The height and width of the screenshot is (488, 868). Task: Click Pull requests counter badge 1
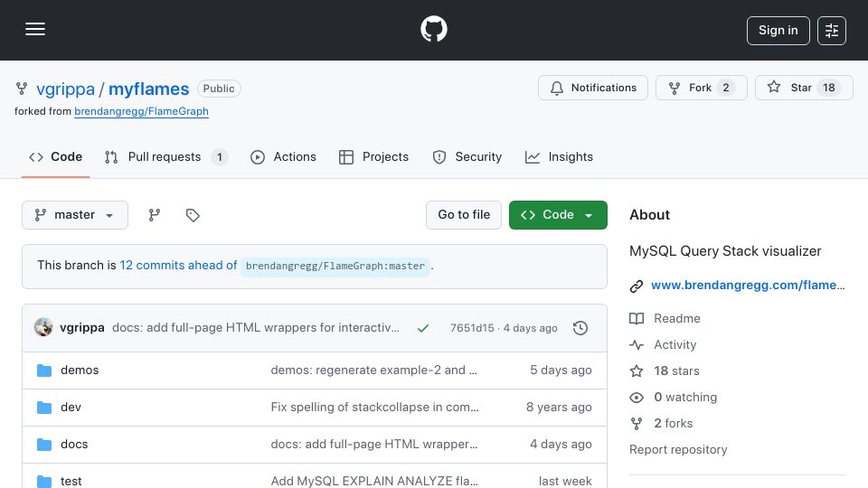(219, 157)
